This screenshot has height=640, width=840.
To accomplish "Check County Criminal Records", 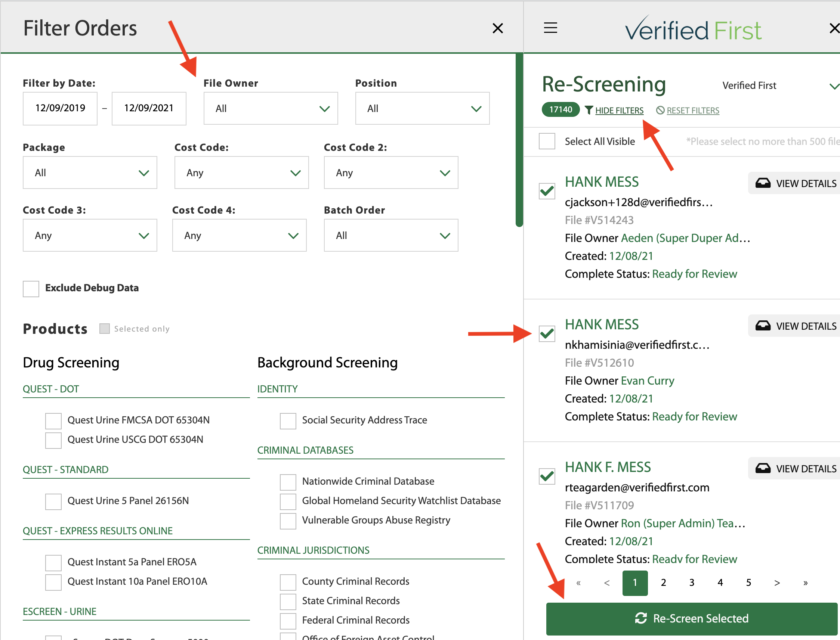I will pyautogui.click(x=288, y=582).
